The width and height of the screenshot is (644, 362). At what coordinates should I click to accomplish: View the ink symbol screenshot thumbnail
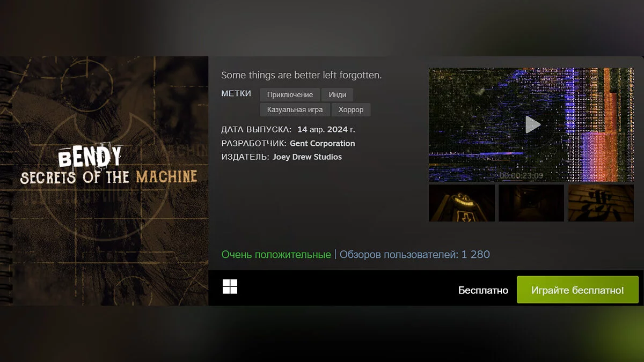[x=601, y=203]
